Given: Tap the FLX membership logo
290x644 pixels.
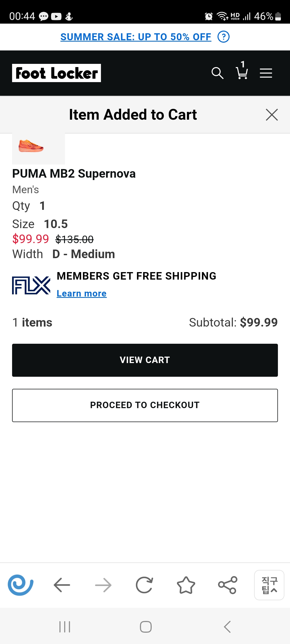Looking at the screenshot, I should 31,285.
